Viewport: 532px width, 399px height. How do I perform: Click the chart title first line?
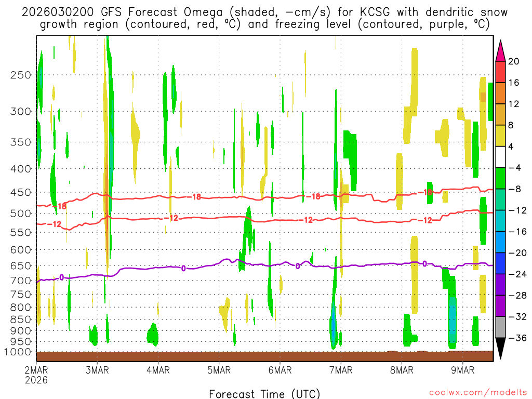click(x=264, y=12)
